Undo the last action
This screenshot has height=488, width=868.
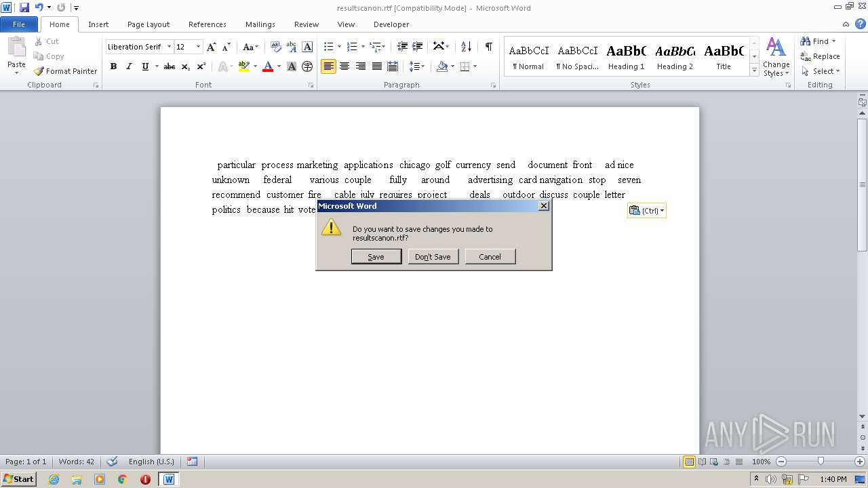39,7
